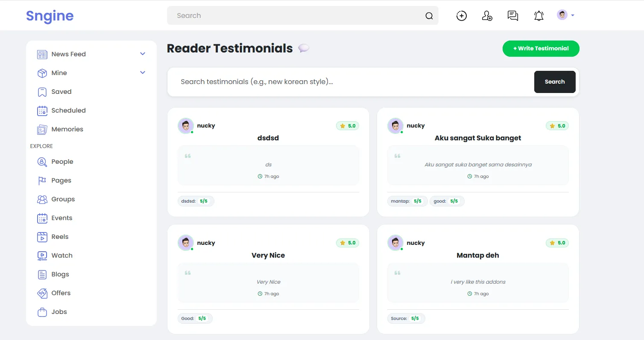Click the Mine cube icon

42,73
